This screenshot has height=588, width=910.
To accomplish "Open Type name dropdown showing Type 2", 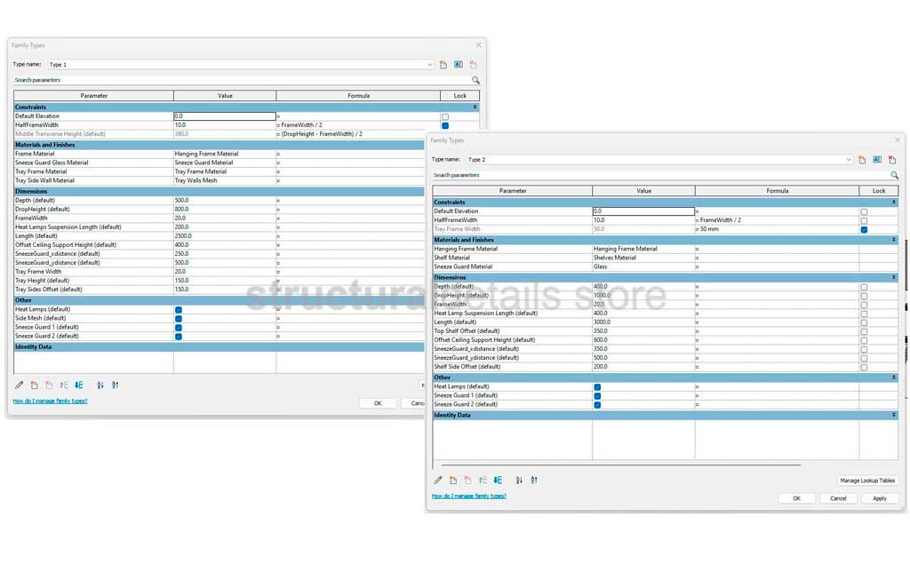I will 849,160.
